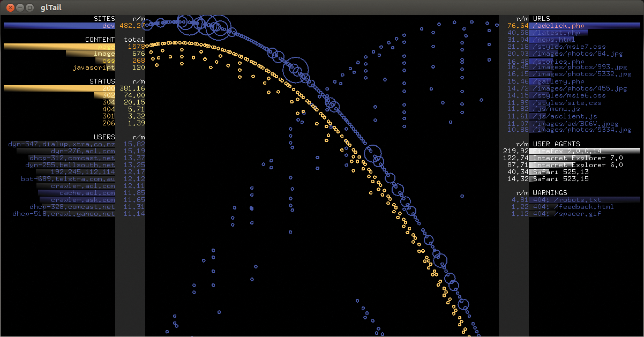Open the /adclick.php URL entry

click(x=560, y=26)
